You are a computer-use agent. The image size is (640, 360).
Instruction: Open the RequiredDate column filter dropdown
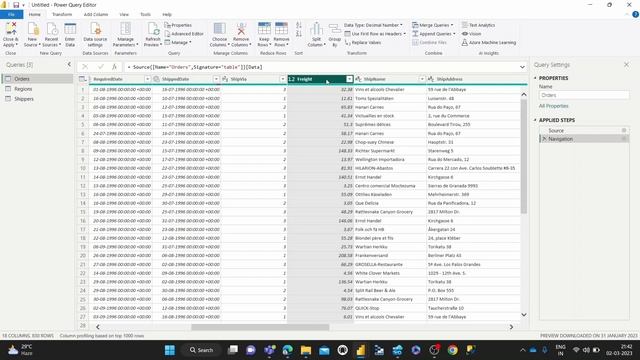click(x=147, y=79)
